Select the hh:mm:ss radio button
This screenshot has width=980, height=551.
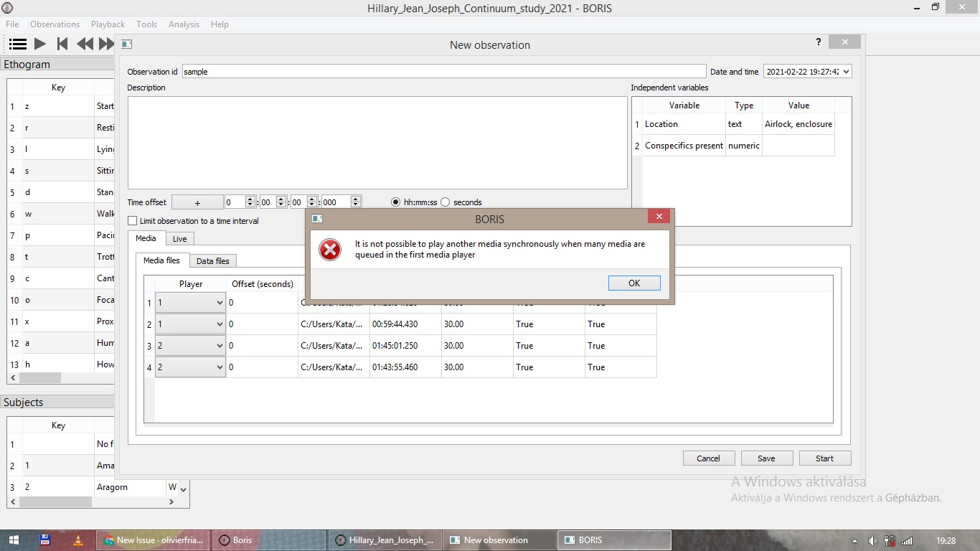tap(395, 202)
